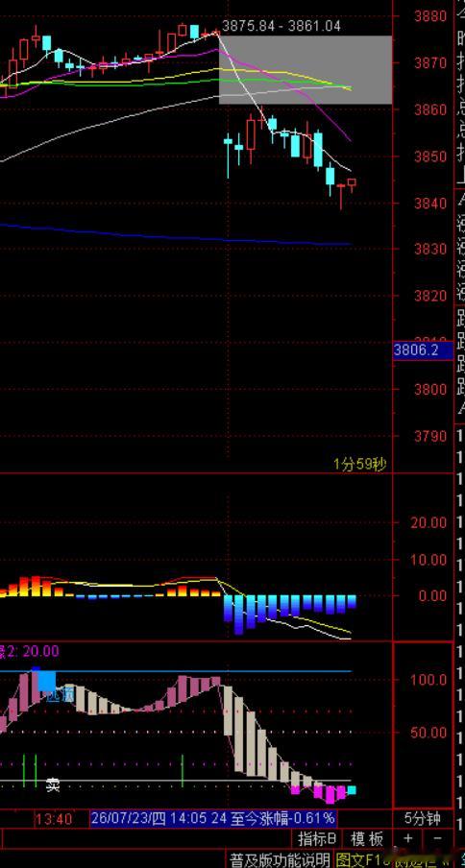Image resolution: width=465 pixels, height=868 pixels.
Task: Click the 3850 price axis label
Action: pos(430,157)
